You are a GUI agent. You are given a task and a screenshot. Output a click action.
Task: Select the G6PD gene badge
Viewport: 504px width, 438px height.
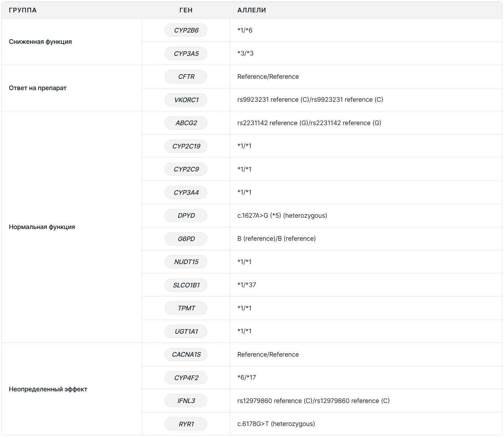186,239
